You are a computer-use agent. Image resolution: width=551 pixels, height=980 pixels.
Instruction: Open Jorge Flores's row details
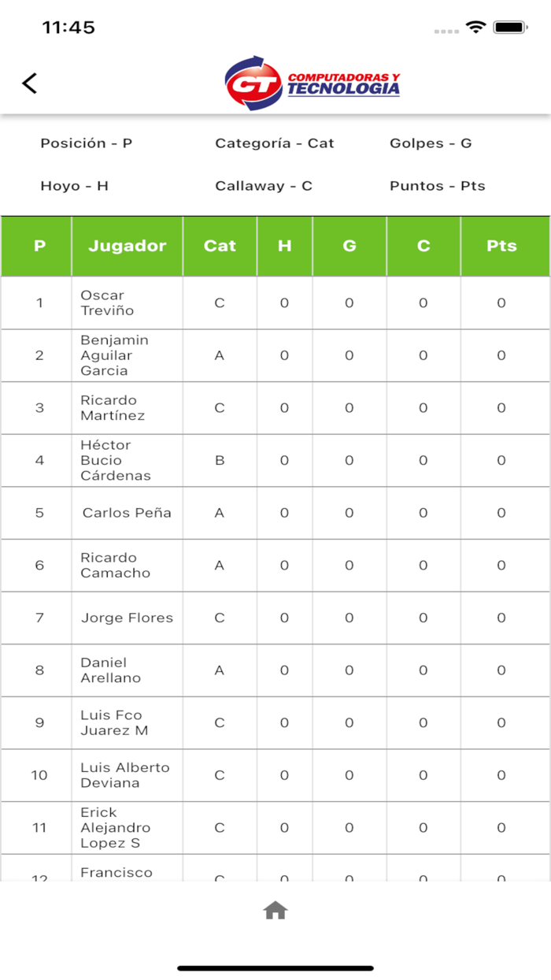pyautogui.click(x=127, y=618)
